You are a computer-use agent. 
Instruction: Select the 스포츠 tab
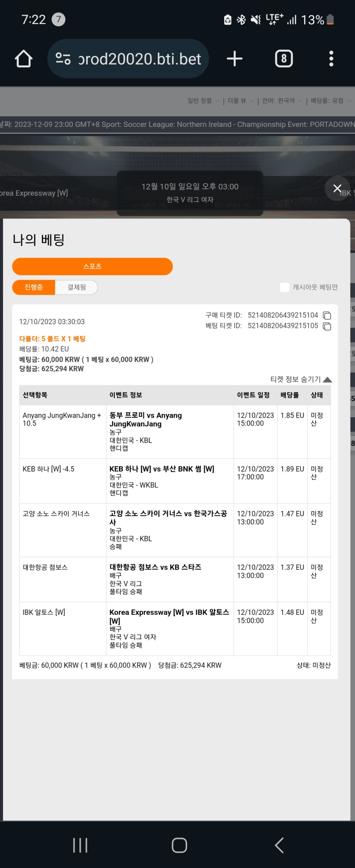(x=92, y=266)
